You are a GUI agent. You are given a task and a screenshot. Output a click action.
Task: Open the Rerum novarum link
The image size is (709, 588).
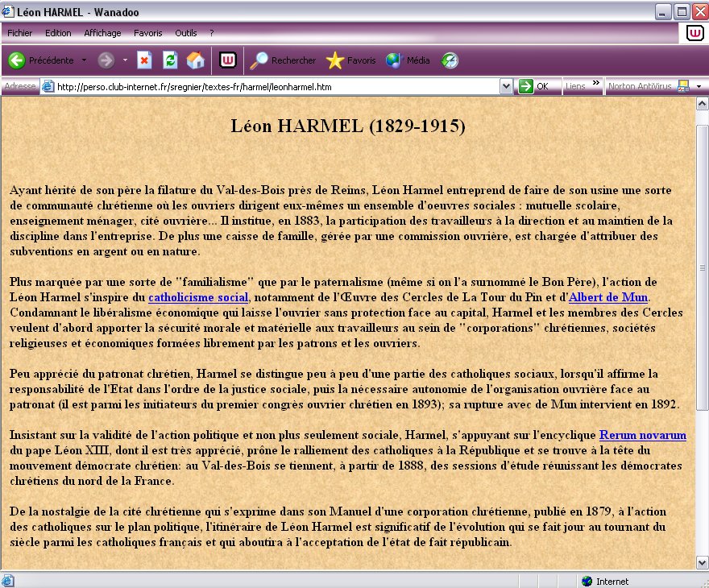coord(643,435)
